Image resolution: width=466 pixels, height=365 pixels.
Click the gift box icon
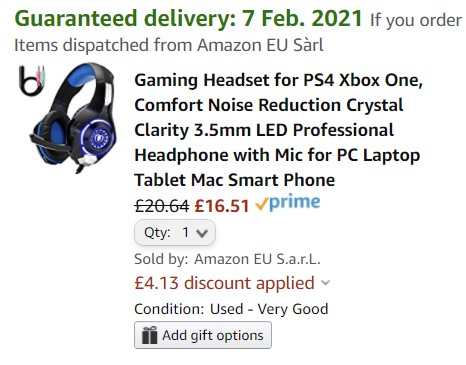click(149, 335)
